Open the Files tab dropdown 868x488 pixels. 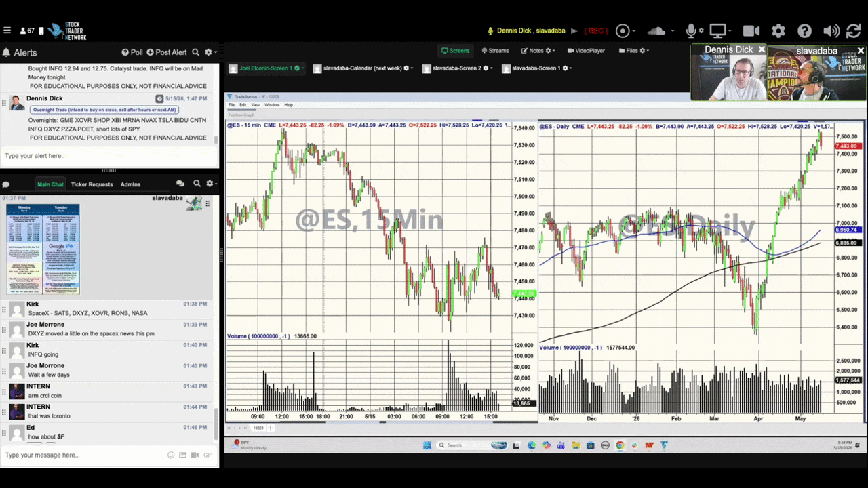click(x=633, y=51)
